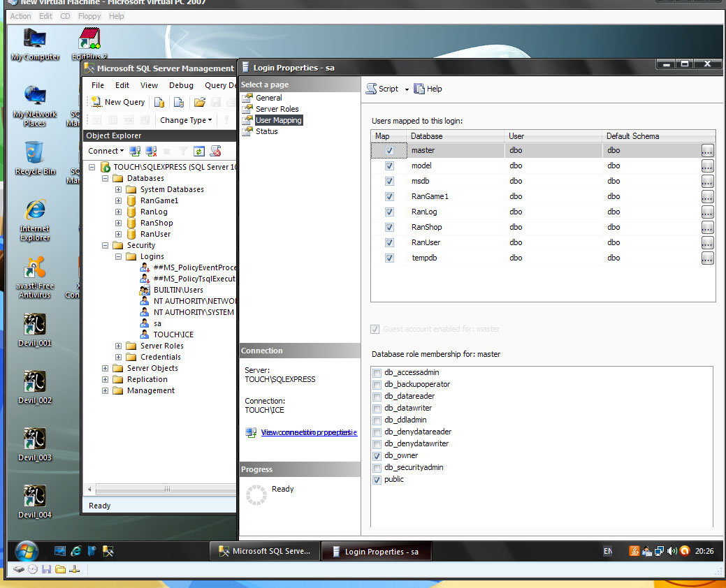Collapse the Security folder

click(x=105, y=246)
